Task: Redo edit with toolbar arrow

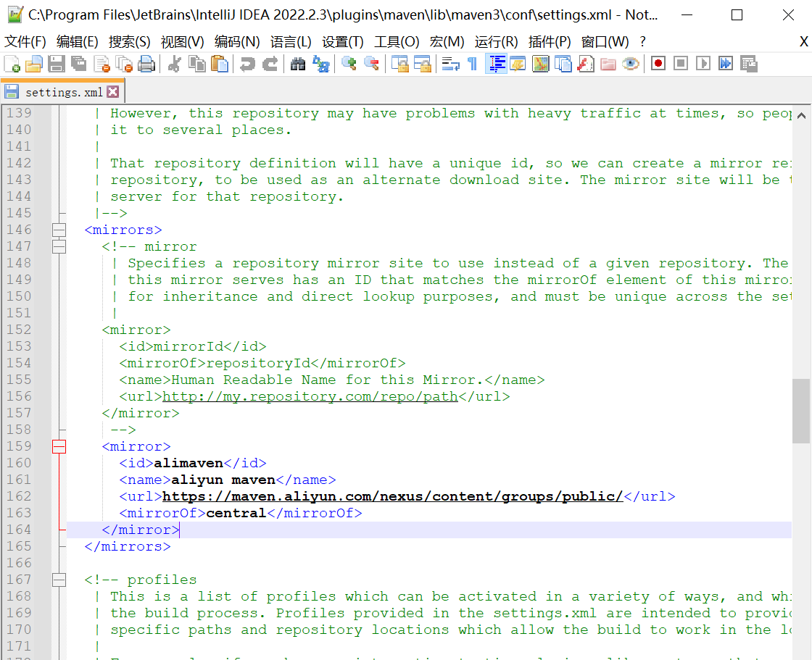Action: [270, 64]
